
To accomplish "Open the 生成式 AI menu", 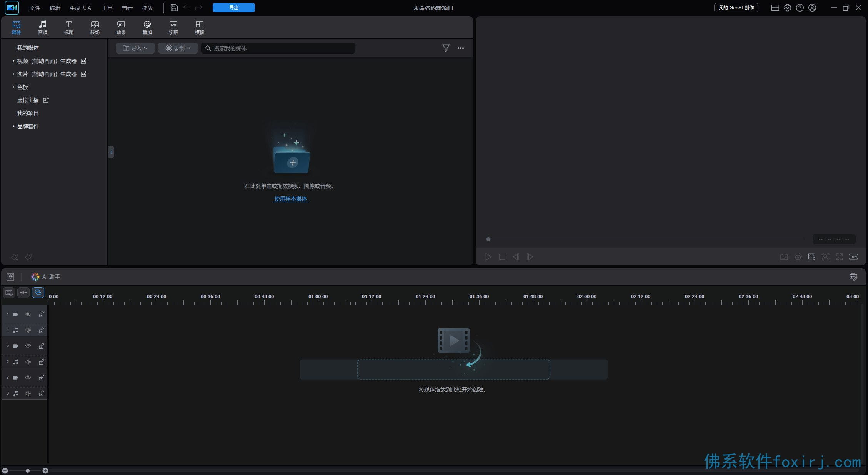I will point(81,8).
